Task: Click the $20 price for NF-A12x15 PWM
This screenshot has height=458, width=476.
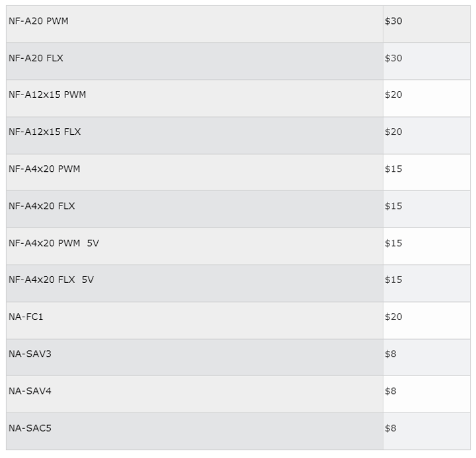Action: click(x=393, y=95)
